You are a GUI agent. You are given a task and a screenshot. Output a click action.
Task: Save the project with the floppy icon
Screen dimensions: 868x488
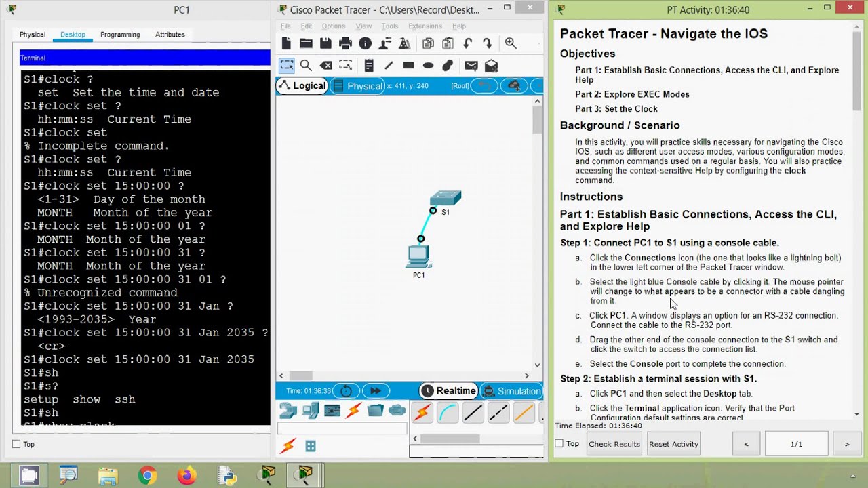(325, 43)
